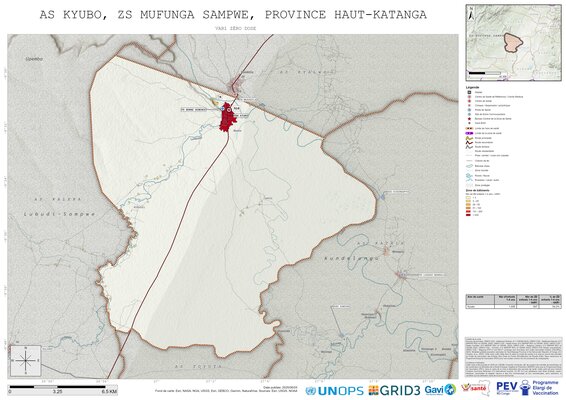Viewport: 566px width, 400px height.
Task: Click the 'Fond de carte: Esri, NASA' credits line
Action: (x=226, y=391)
